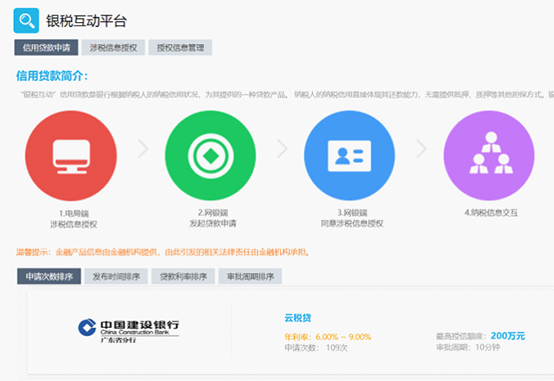Sort loans by 贷款利率排序
The height and width of the screenshot is (381, 554).
click(183, 276)
